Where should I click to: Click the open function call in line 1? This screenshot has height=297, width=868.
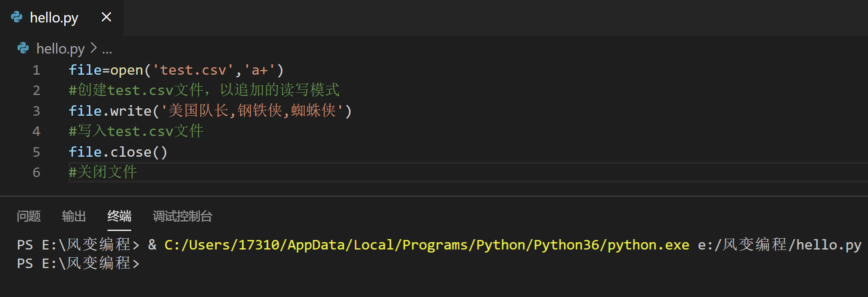click(126, 70)
